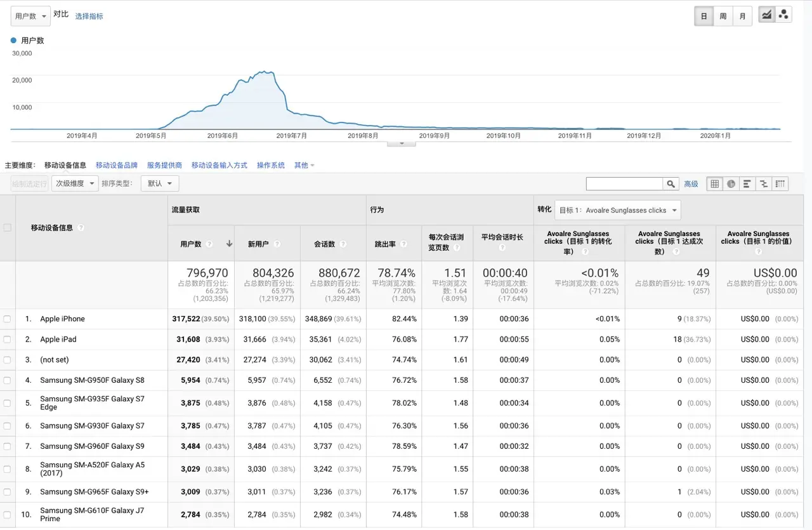
Task: Open Samsung SM-G950F Galaxy S8 link
Action: [93, 380]
